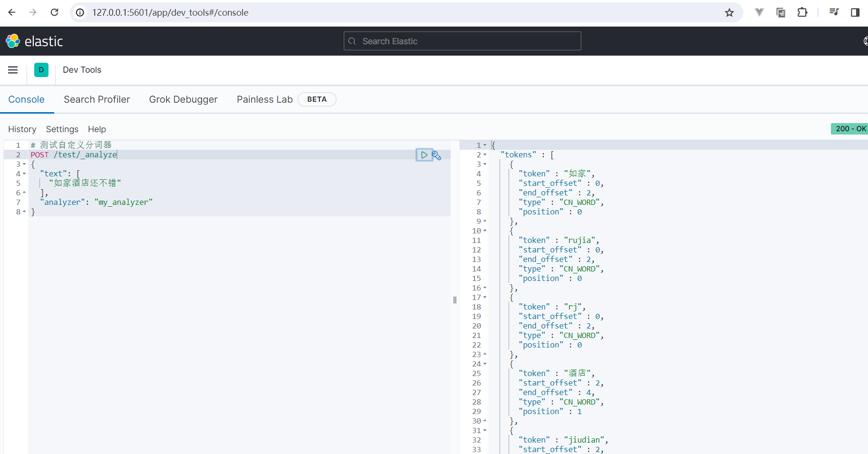The width and height of the screenshot is (868, 454).
Task: Open console Settings
Action: (62, 129)
